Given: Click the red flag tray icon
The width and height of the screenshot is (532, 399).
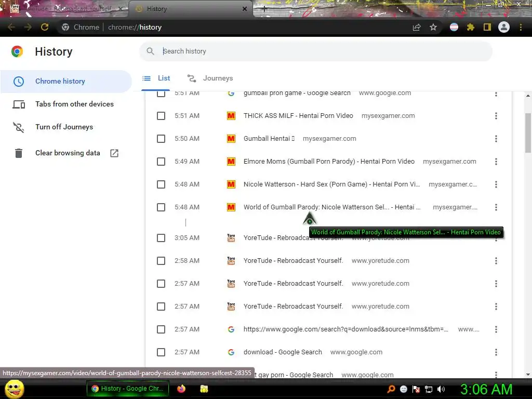Looking at the screenshot, I should (416, 389).
